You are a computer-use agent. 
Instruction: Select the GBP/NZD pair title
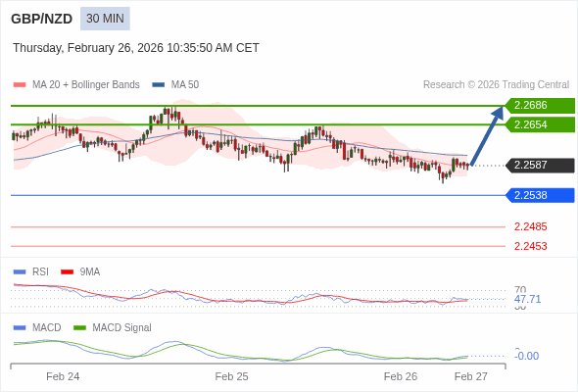click(42, 19)
